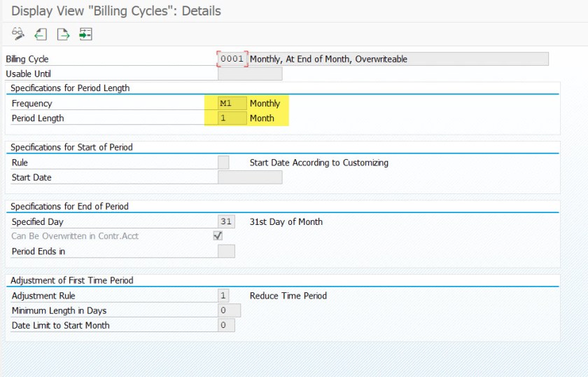Screen dimensions: 588x377
Task: Click the Billing Cycle field showing 0001
Action: pyautogui.click(x=232, y=59)
